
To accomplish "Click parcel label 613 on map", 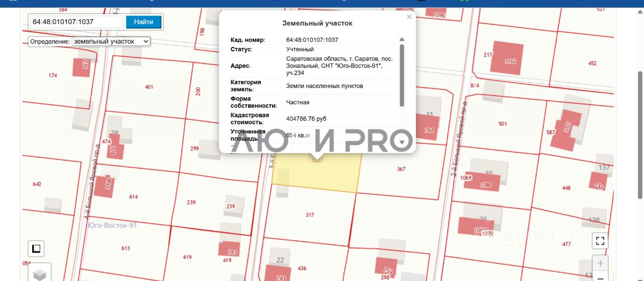I will pos(126,248).
